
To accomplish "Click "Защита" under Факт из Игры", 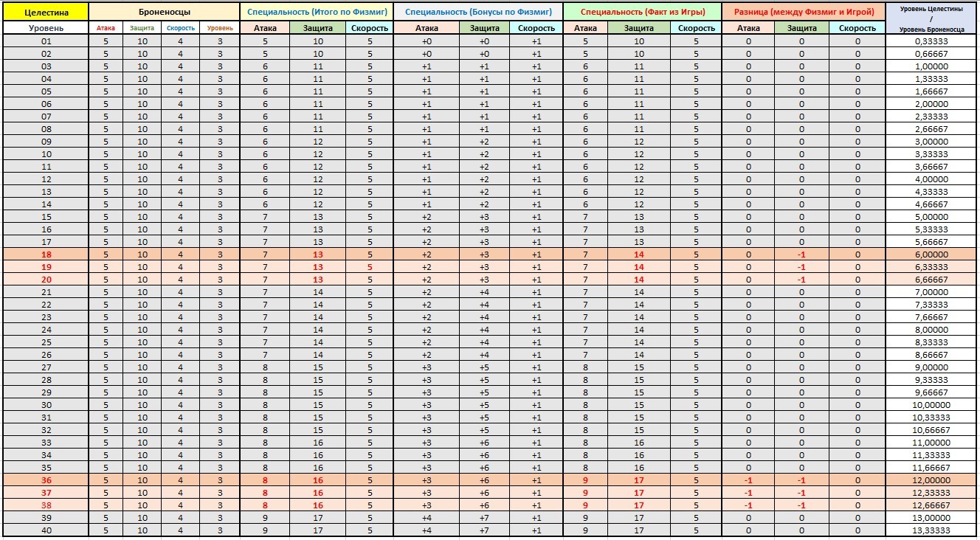I will [639, 28].
